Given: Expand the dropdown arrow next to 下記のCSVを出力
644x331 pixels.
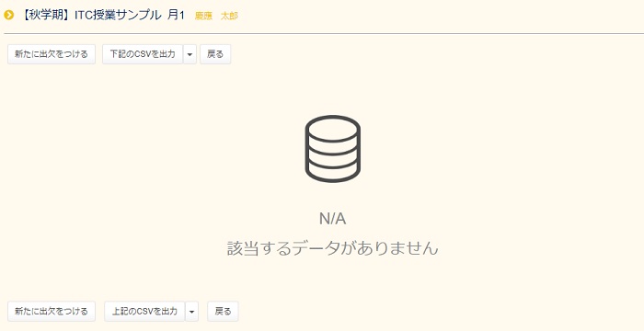Looking at the screenshot, I should point(190,54).
